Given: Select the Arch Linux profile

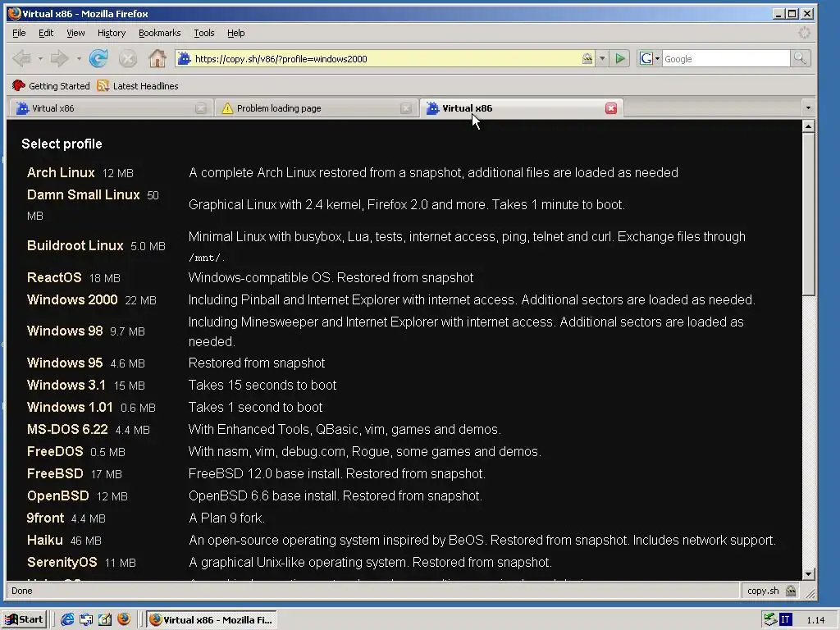Looking at the screenshot, I should 61,172.
